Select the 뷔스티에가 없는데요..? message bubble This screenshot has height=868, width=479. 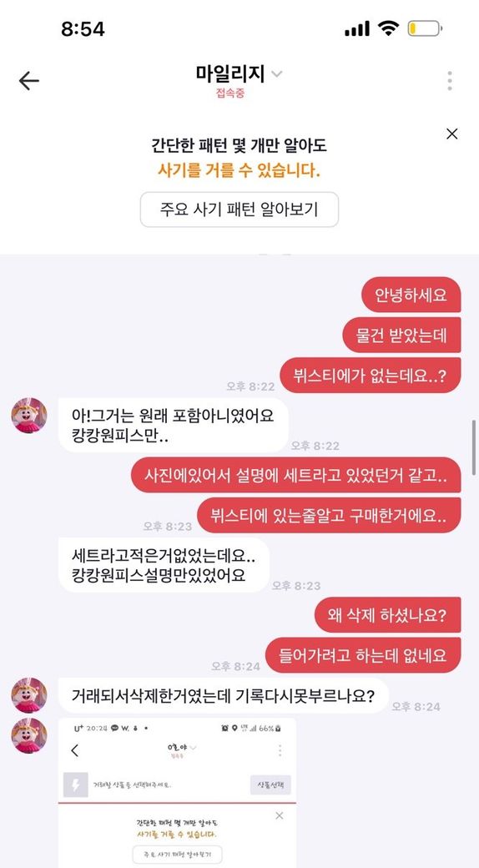click(x=370, y=376)
